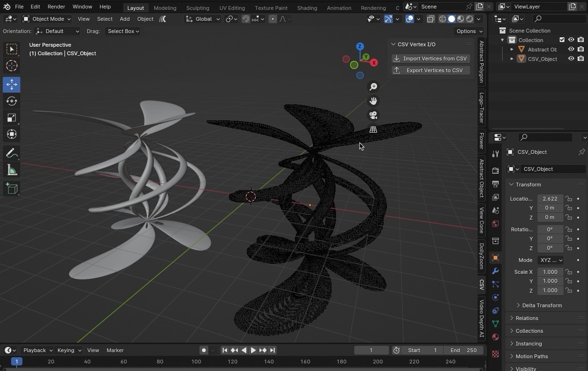
Task: Open the Render menu
Action: point(56,7)
